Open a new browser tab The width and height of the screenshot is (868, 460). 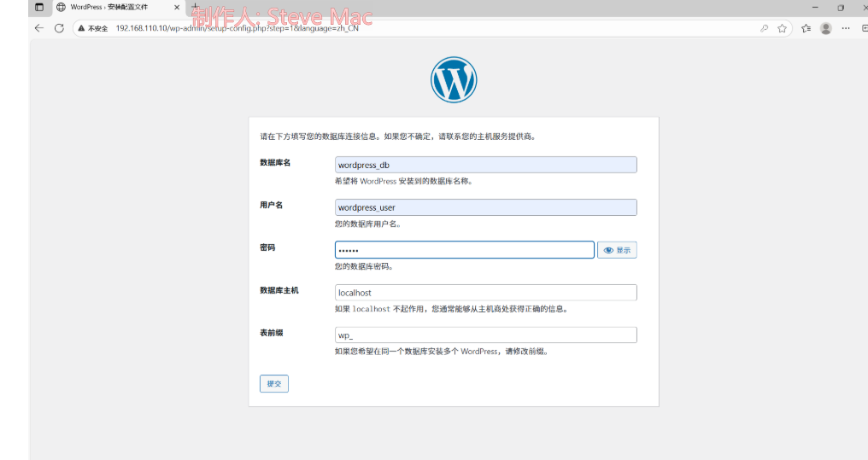point(195,7)
